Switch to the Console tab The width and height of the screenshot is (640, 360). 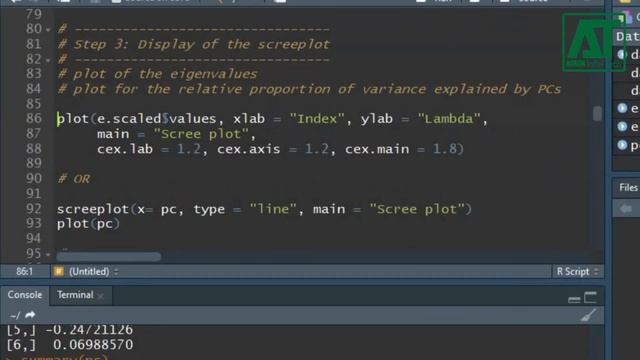click(25, 295)
